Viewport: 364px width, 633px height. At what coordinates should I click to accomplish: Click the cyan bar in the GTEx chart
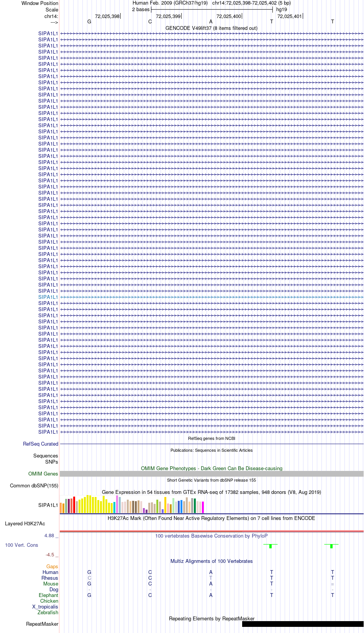click(x=114, y=507)
